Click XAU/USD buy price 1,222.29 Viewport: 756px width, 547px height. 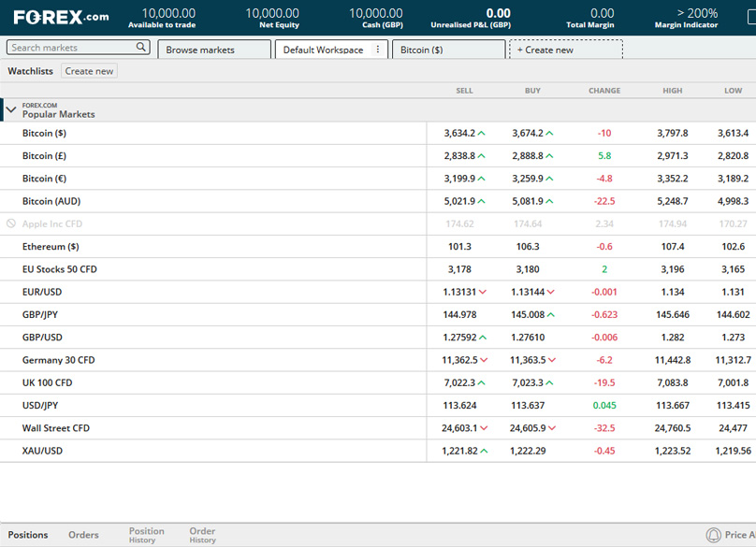coord(528,451)
